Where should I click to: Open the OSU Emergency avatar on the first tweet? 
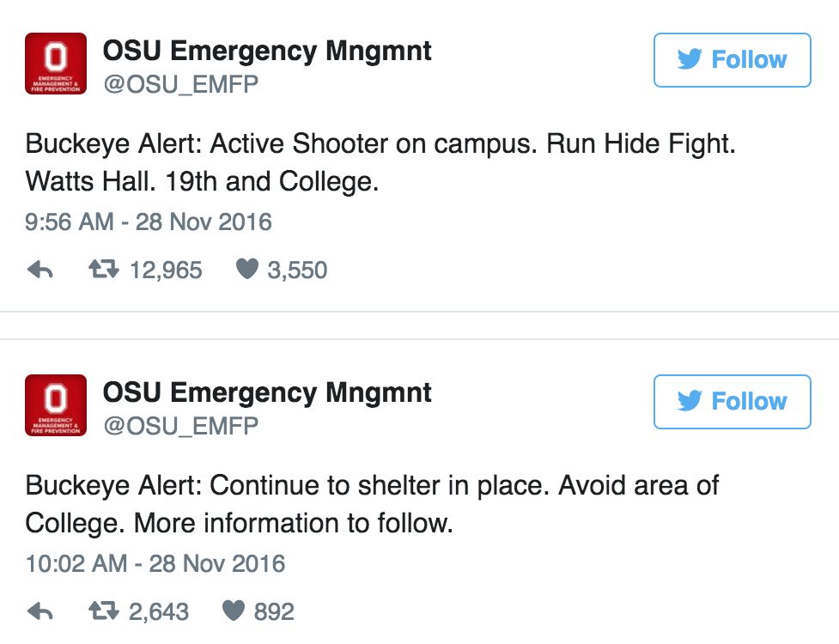coord(56,63)
